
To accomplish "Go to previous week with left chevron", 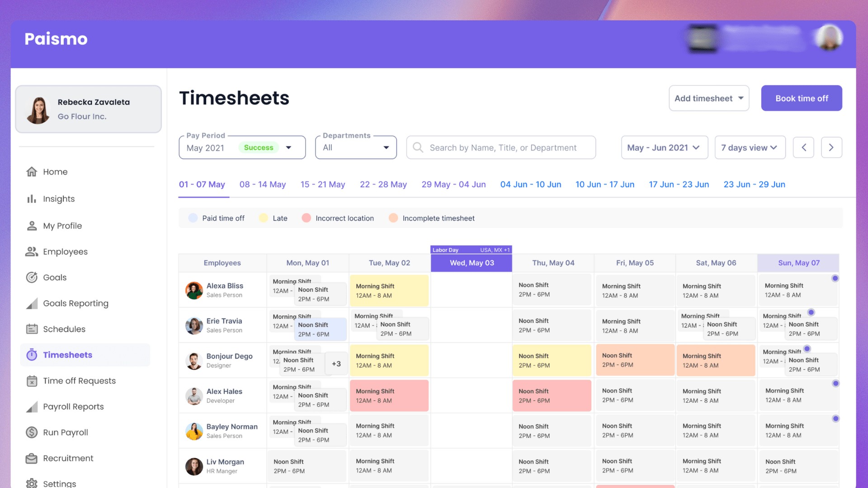I will point(803,147).
